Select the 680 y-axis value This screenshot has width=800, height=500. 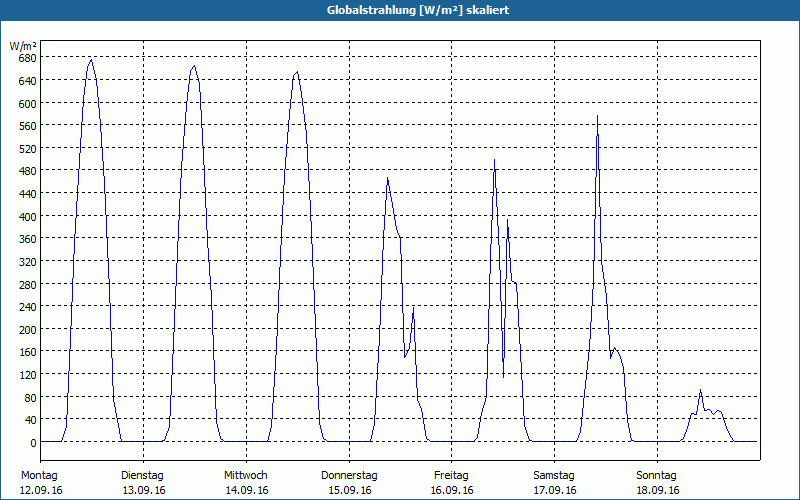27,58
